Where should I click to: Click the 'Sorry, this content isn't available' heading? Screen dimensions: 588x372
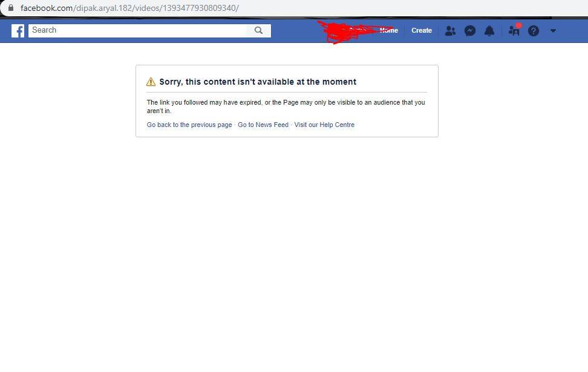coord(258,82)
